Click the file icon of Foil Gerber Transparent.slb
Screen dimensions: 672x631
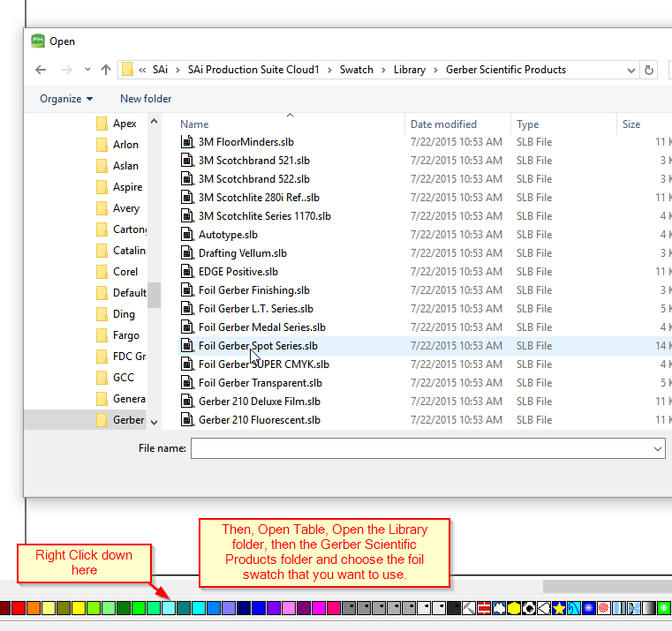click(x=187, y=382)
